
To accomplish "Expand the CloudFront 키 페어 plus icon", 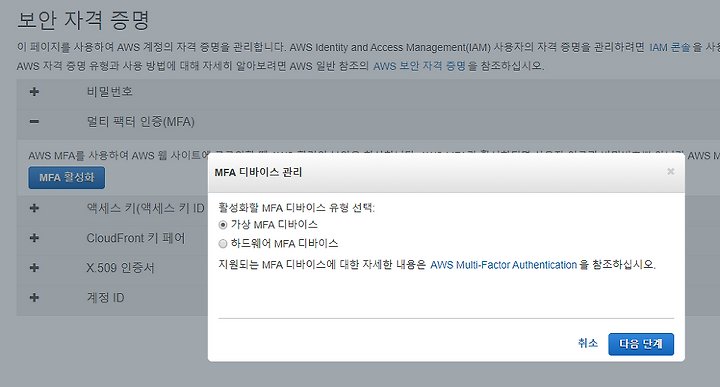I will [x=34, y=238].
